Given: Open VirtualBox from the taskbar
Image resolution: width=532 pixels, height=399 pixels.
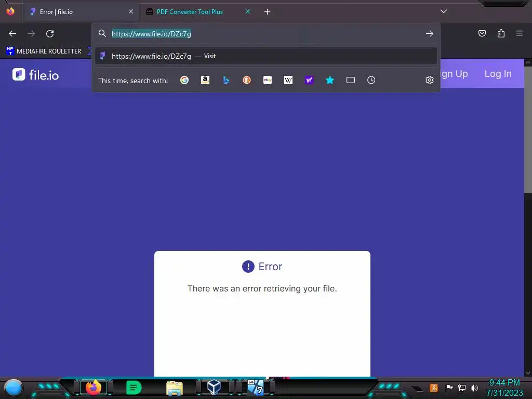Looking at the screenshot, I should [x=214, y=387].
